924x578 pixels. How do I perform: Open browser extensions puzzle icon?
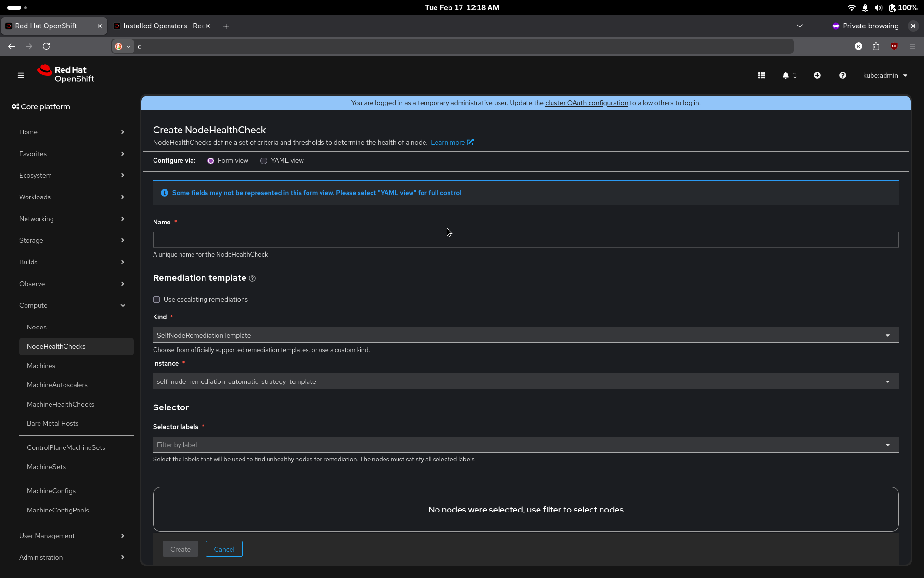pyautogui.click(x=876, y=46)
